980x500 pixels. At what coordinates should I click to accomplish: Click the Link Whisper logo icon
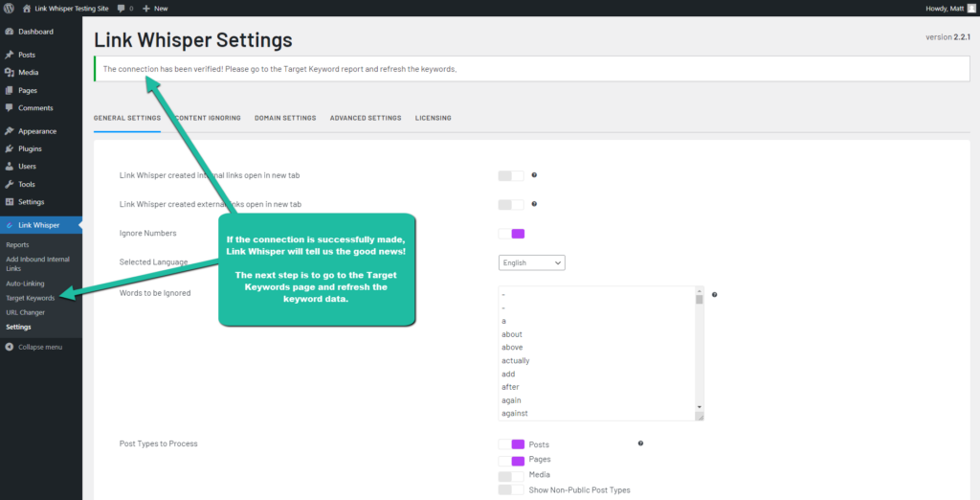[10, 225]
